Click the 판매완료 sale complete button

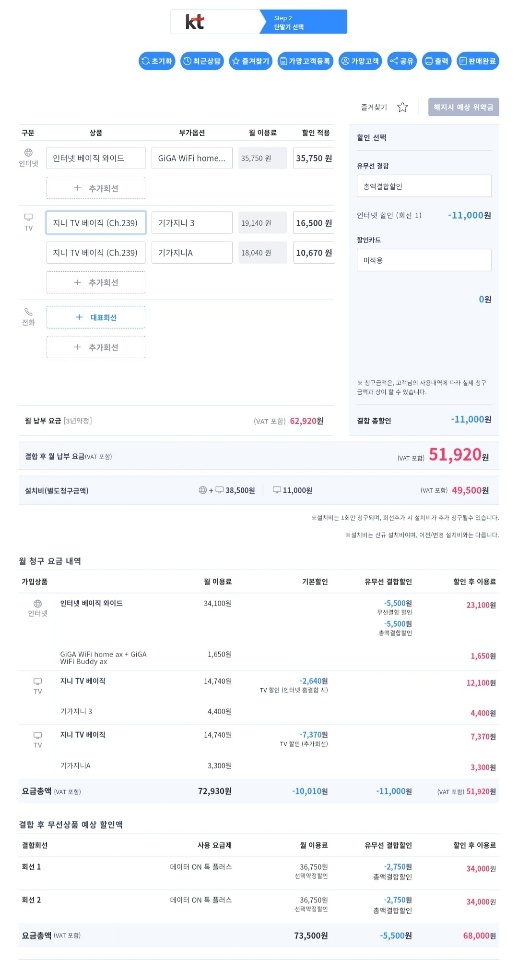click(x=478, y=61)
